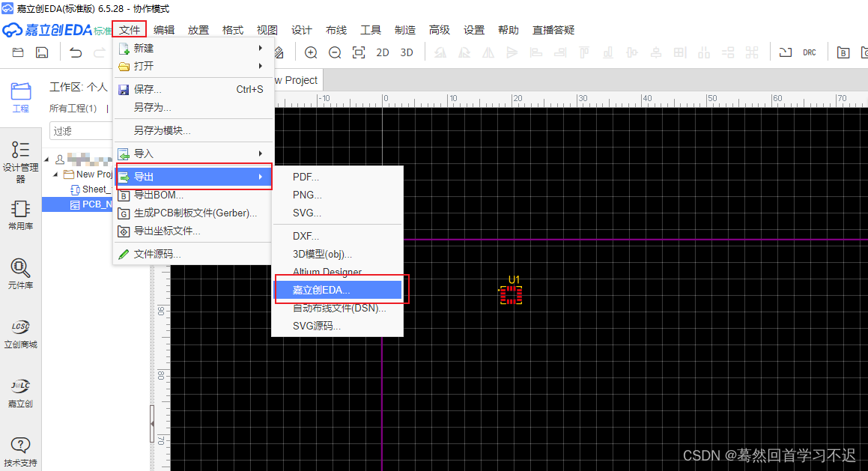
Task: Click the rotate right toolbar icon
Action: [464, 52]
